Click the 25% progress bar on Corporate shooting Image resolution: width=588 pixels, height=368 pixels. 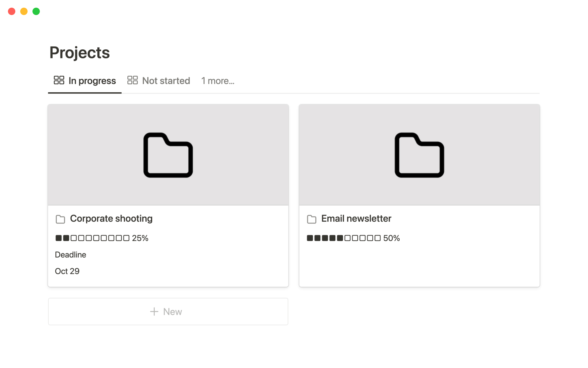pos(102,238)
